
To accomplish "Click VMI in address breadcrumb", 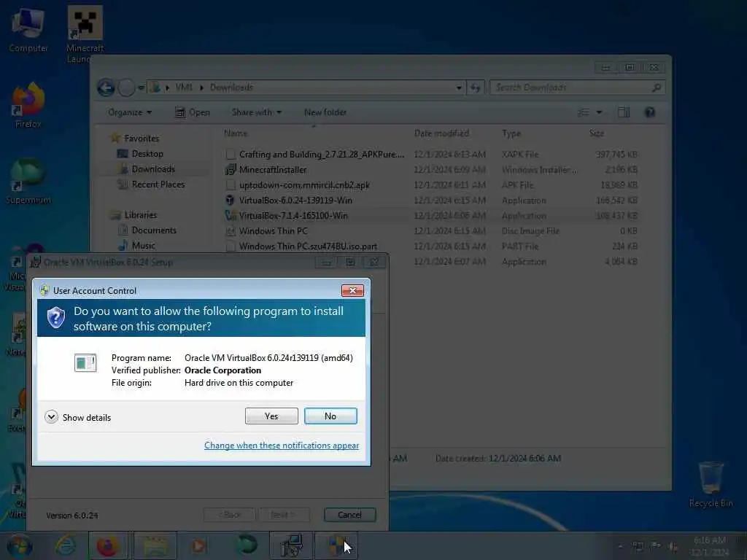I will coord(184,87).
